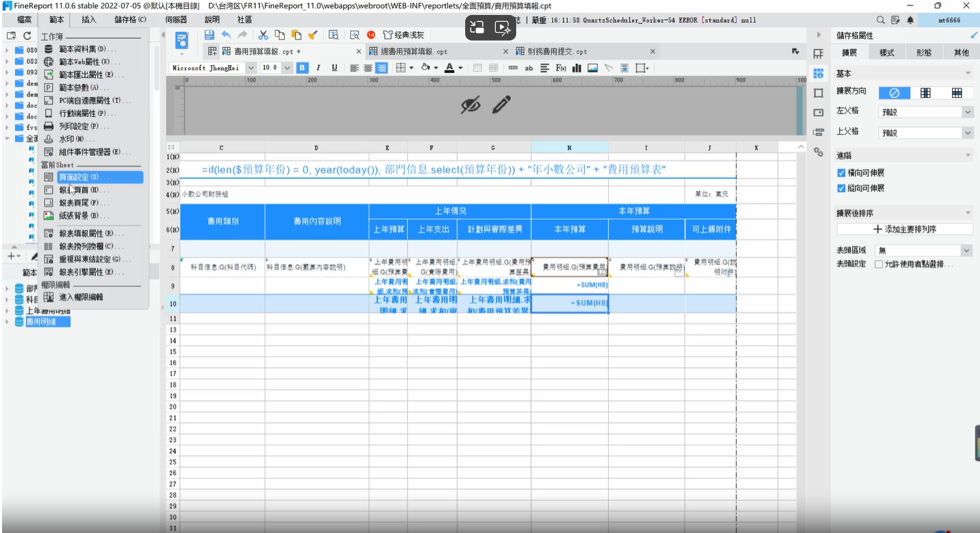Click the format painter brush icon

click(312, 35)
